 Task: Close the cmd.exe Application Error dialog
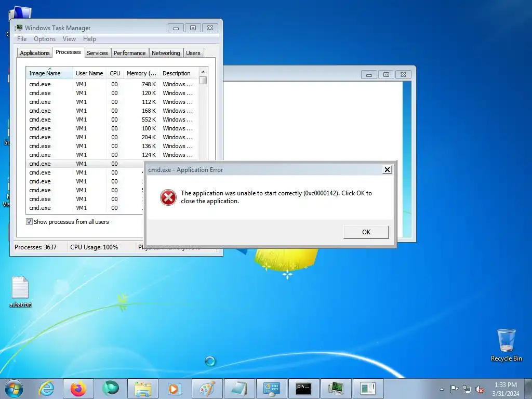[387, 170]
